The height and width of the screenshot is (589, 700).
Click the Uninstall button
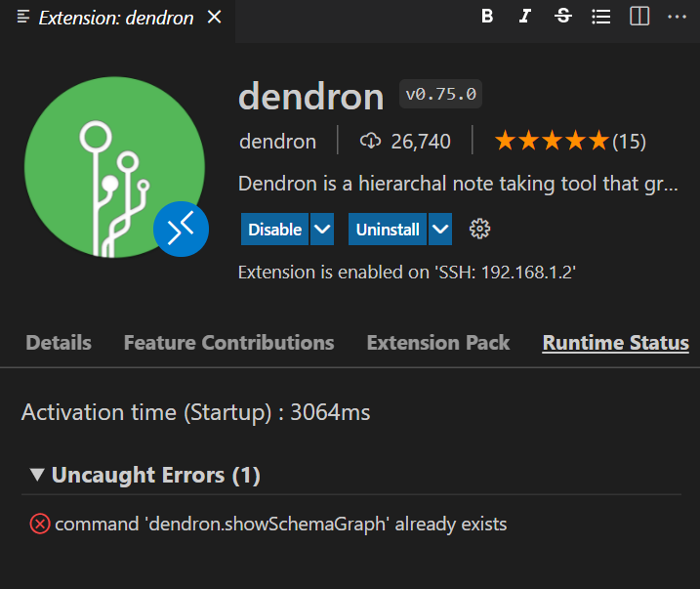388,230
